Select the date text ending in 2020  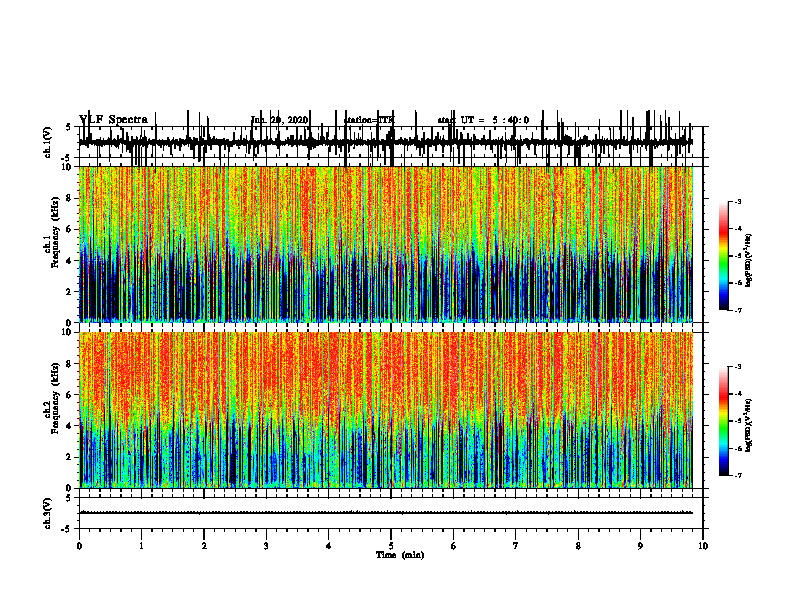pyautogui.click(x=279, y=120)
